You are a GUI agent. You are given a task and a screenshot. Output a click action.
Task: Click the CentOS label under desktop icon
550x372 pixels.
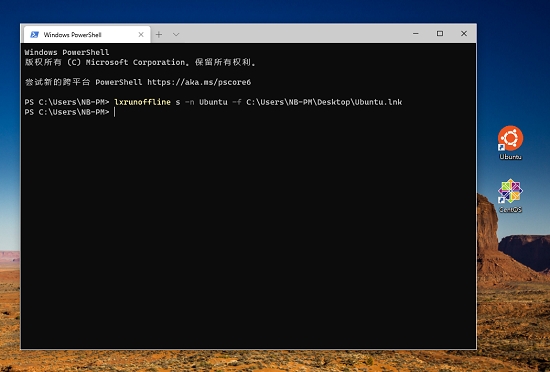510,210
